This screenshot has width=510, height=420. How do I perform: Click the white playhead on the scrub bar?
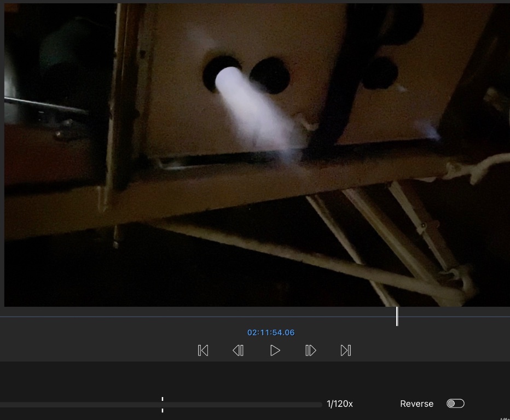[x=397, y=316]
